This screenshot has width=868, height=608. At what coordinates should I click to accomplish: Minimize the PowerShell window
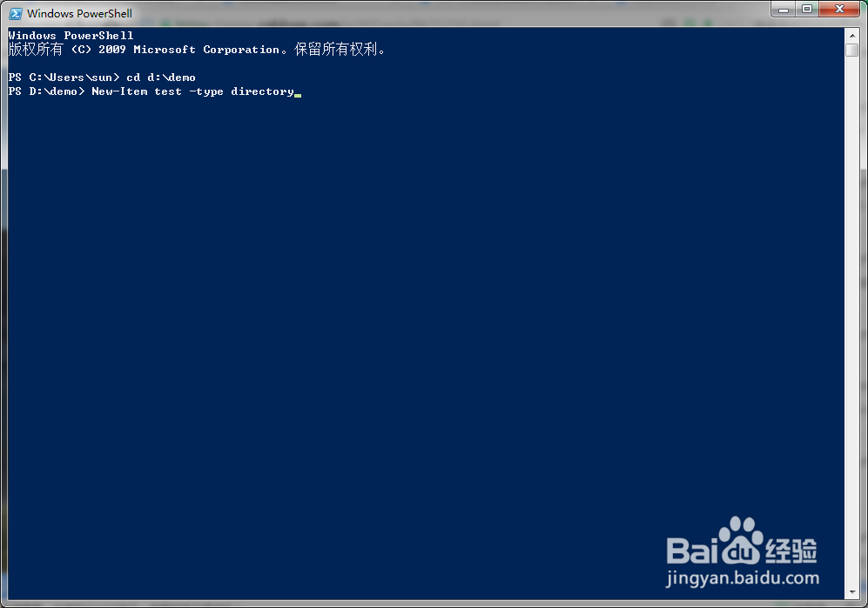(784, 10)
